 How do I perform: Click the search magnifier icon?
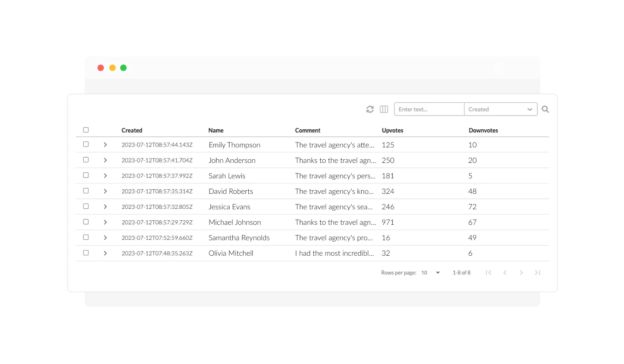click(545, 109)
